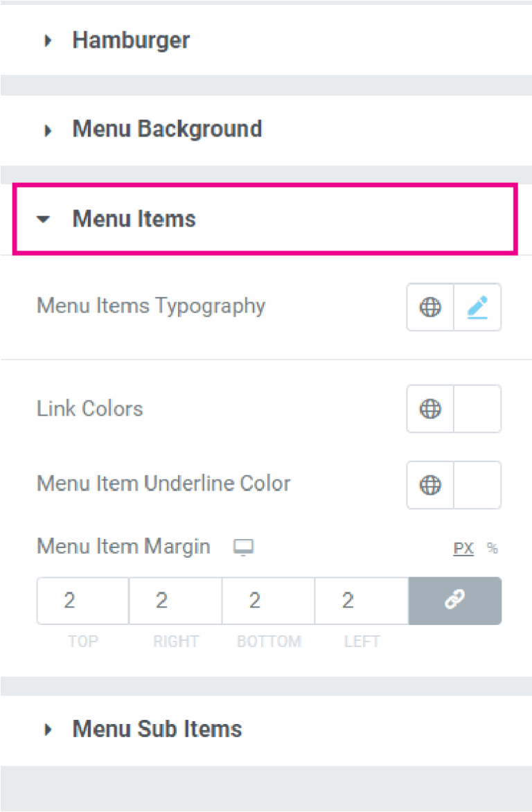
Task: Toggle the linked values chain icon for margins
Action: coord(454,601)
